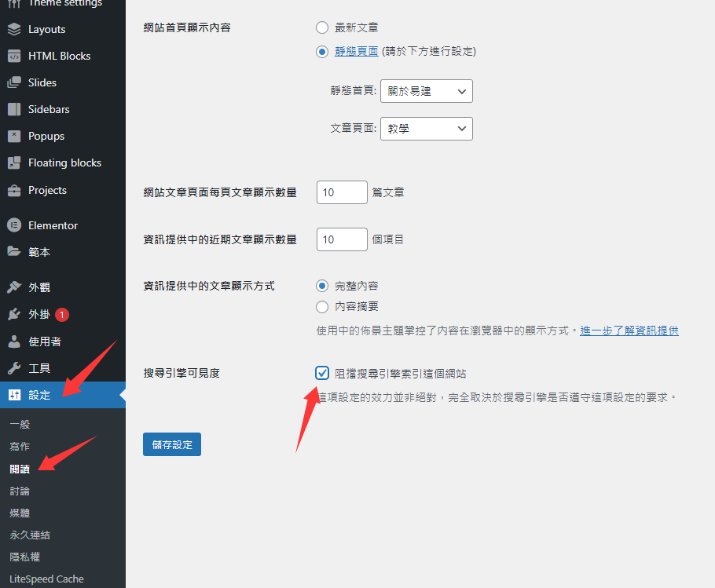Go to 永久連結 settings submenu

[30, 535]
